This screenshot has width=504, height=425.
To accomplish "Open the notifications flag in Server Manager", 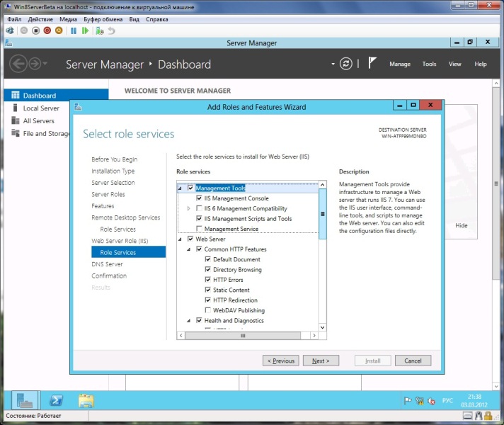I will click(372, 64).
